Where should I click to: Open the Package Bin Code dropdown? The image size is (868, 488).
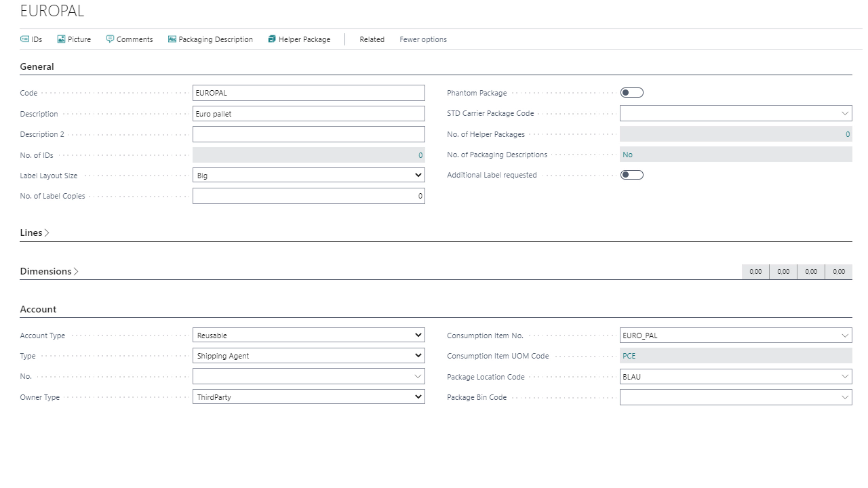point(845,397)
